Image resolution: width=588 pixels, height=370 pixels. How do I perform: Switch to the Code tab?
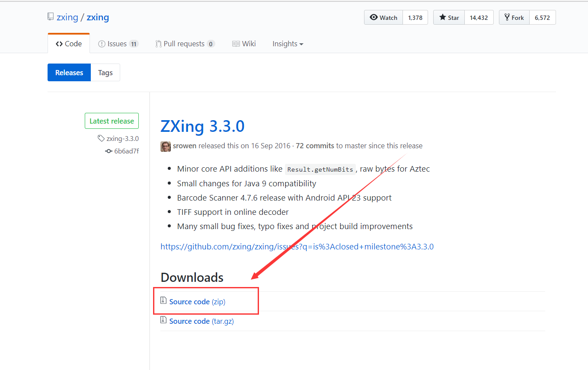[69, 44]
